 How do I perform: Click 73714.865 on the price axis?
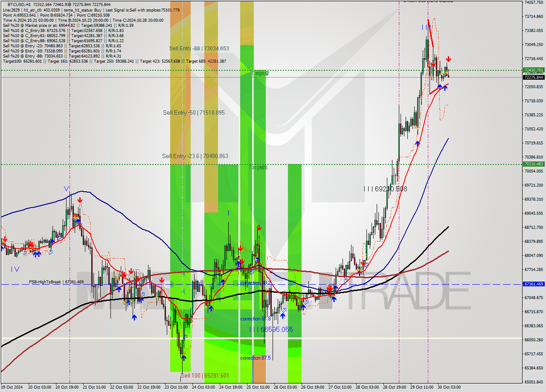click(x=534, y=16)
